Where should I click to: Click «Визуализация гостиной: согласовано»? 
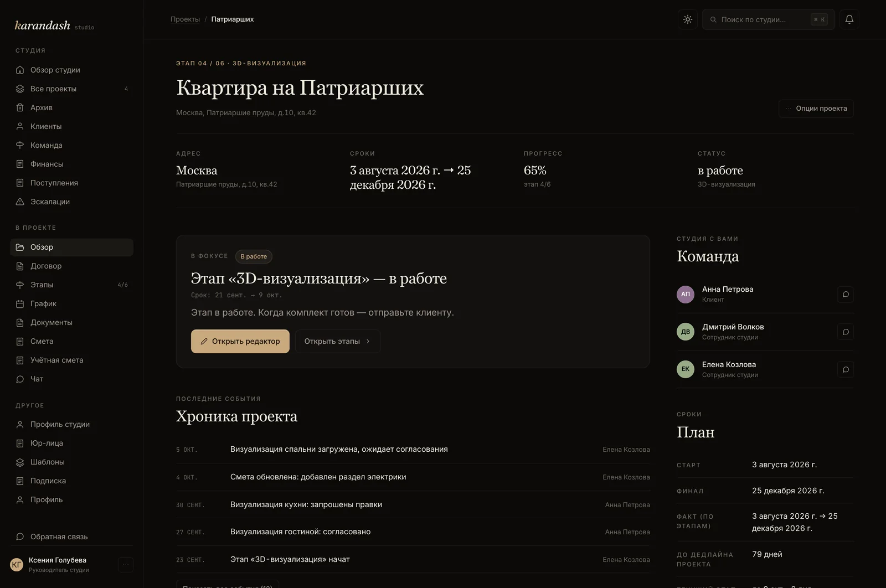301,532
